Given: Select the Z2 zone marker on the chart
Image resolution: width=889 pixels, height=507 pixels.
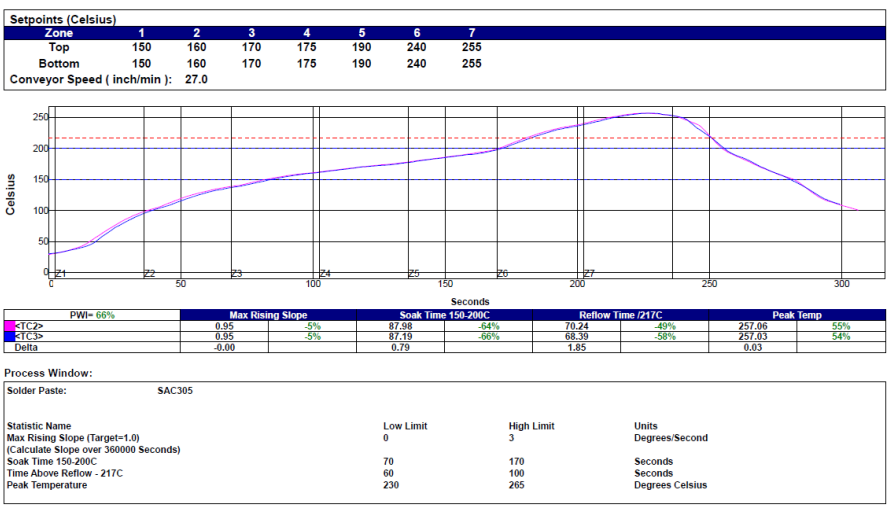Looking at the screenshot, I should point(150,274).
